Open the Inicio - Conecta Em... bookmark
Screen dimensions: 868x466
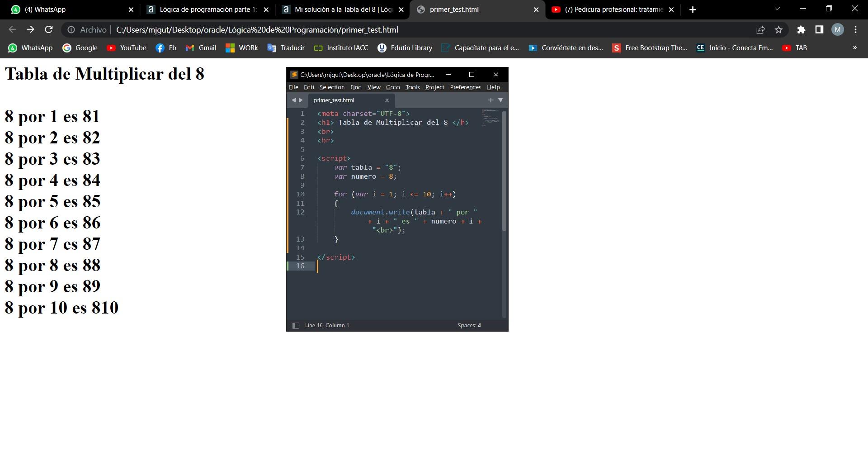[x=734, y=48]
